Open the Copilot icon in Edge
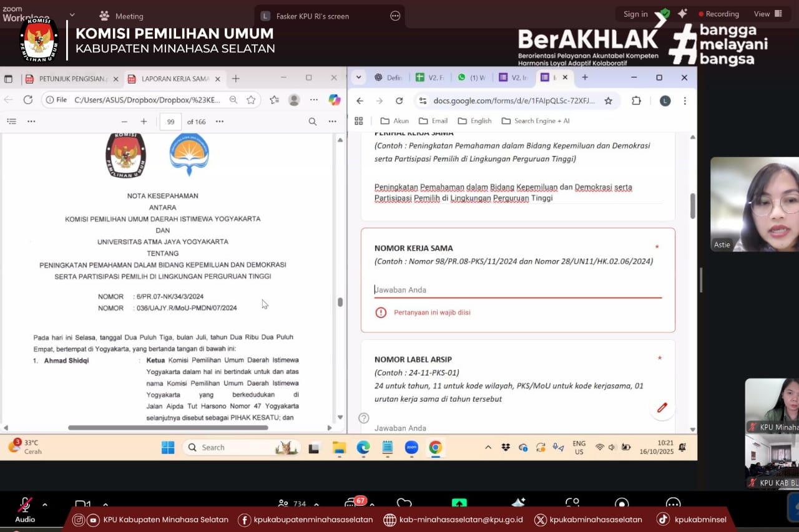 tap(335, 100)
